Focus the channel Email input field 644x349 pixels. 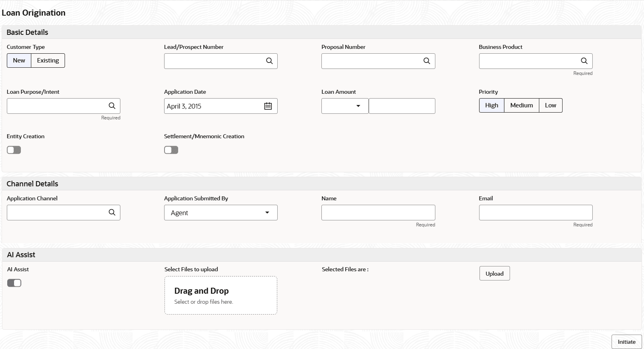pyautogui.click(x=536, y=212)
